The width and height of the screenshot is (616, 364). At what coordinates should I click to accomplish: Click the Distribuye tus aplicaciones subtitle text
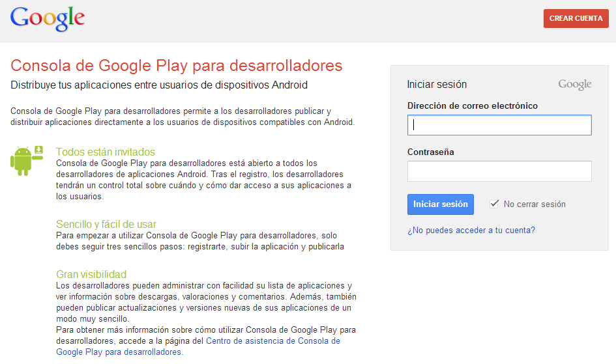point(158,85)
